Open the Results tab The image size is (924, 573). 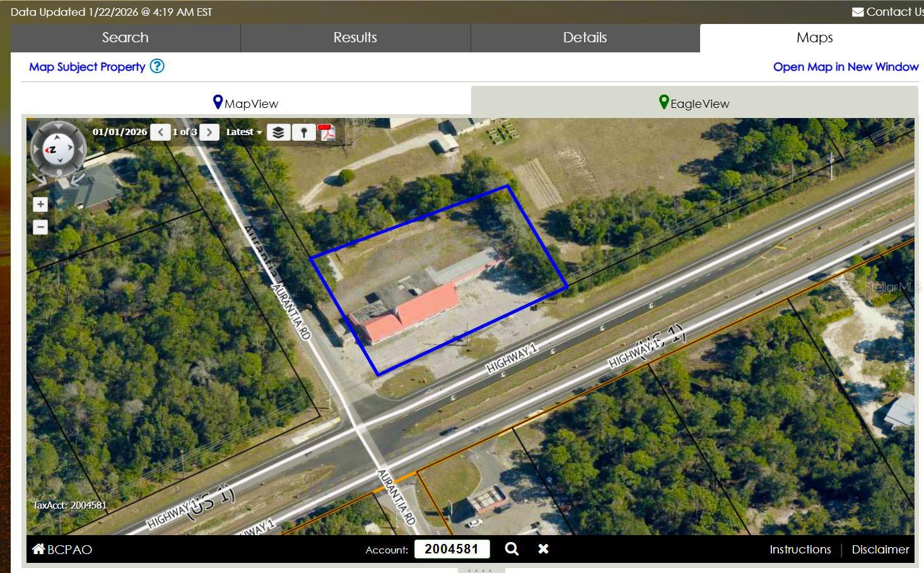355,37
